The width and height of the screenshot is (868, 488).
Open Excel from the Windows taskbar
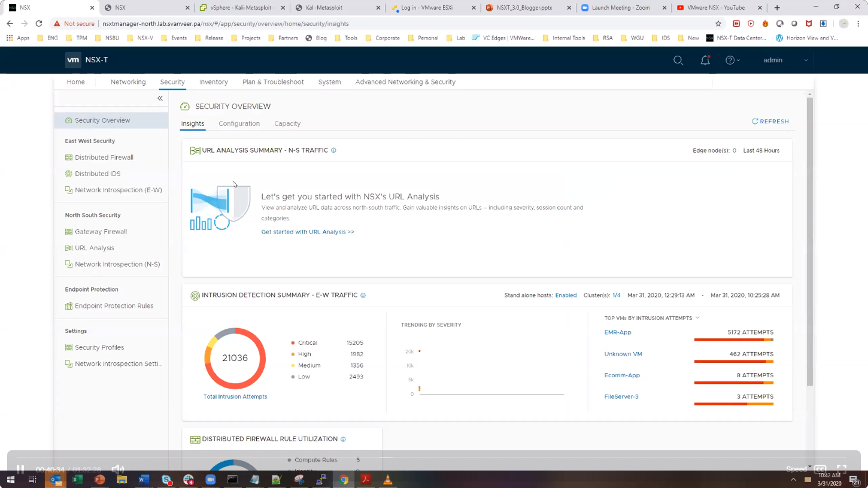(x=77, y=480)
